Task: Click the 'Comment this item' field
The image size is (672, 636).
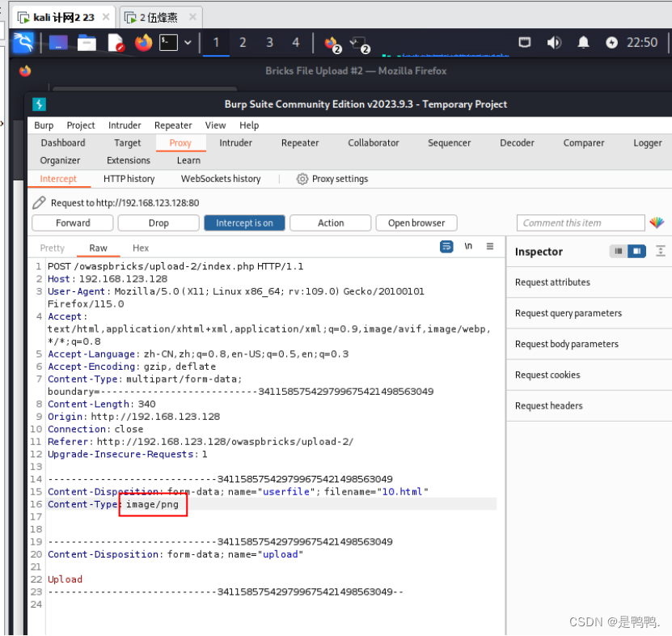Action: (581, 223)
